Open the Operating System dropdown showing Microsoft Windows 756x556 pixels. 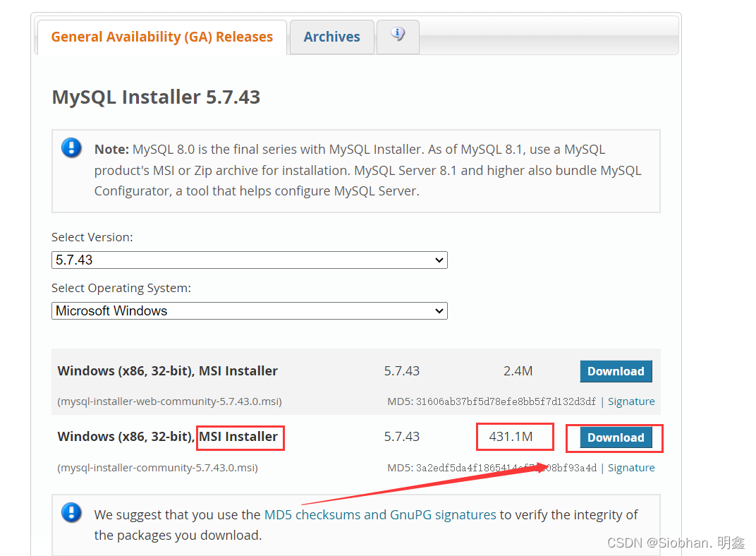coord(249,310)
